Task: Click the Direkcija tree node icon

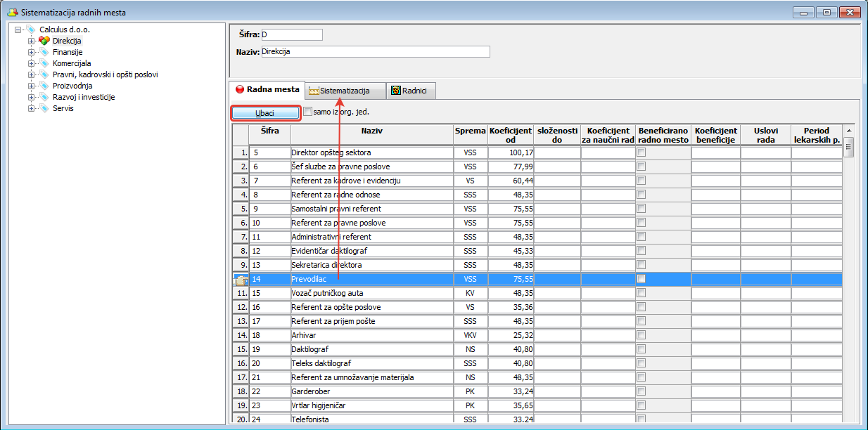Action: point(44,41)
